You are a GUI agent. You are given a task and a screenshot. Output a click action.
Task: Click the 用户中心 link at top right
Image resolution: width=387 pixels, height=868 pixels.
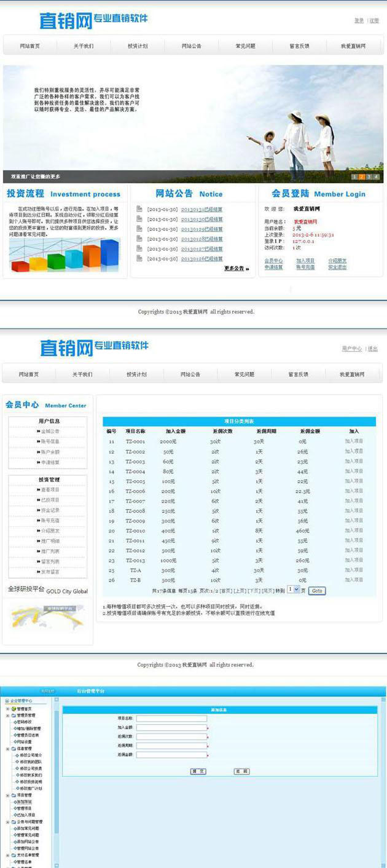(352, 349)
